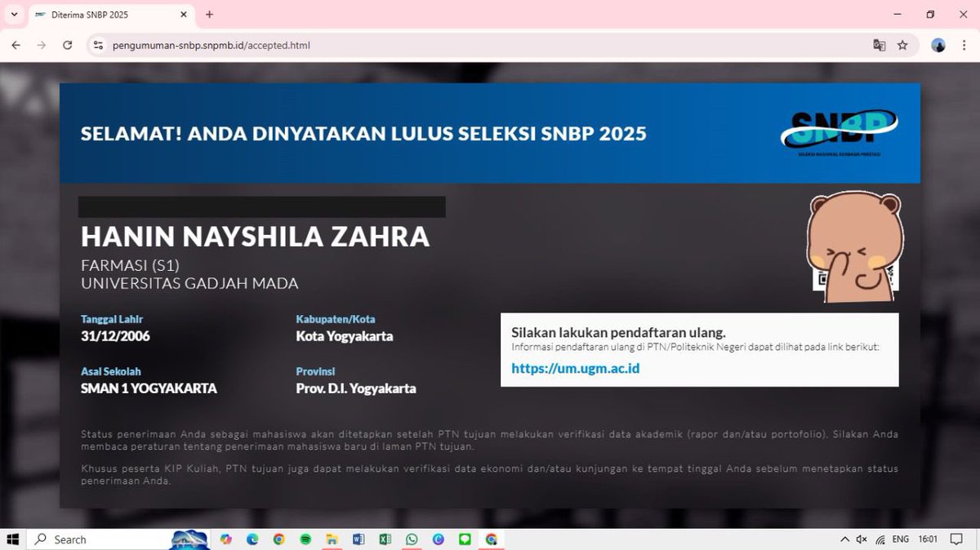Click the SELAMAT congratulation banner heading

click(x=363, y=133)
